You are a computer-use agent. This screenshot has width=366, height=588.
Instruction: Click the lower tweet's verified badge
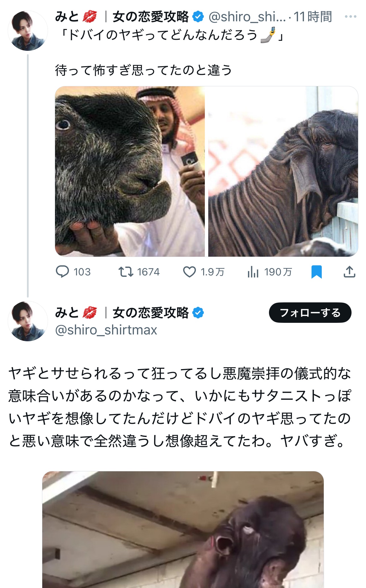point(198,313)
